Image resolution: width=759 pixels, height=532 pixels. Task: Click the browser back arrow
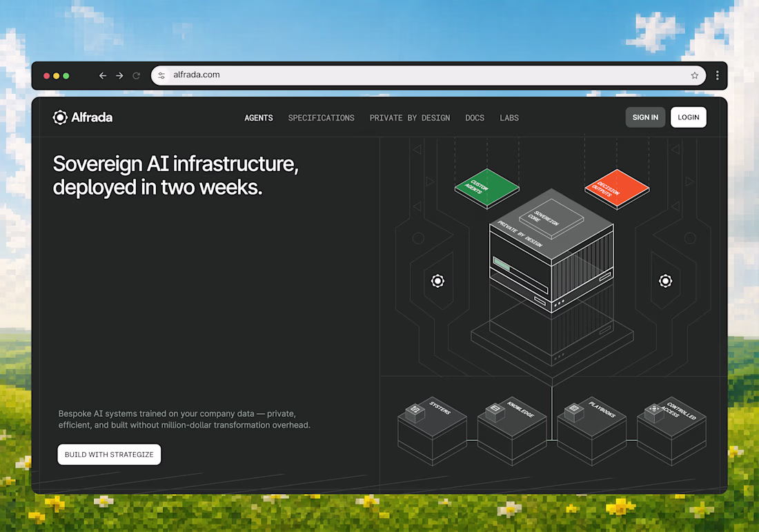(103, 75)
